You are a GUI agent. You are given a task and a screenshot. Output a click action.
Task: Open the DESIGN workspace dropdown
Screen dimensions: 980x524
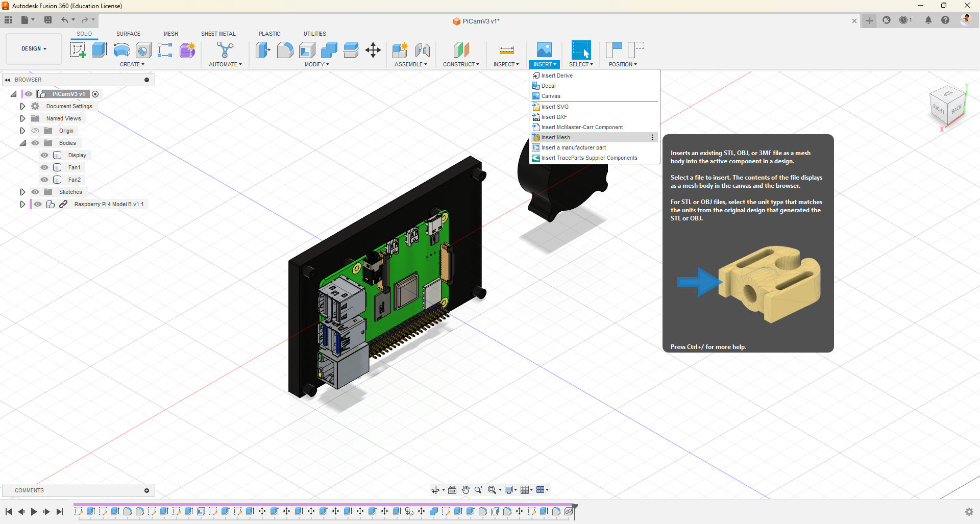coord(34,49)
